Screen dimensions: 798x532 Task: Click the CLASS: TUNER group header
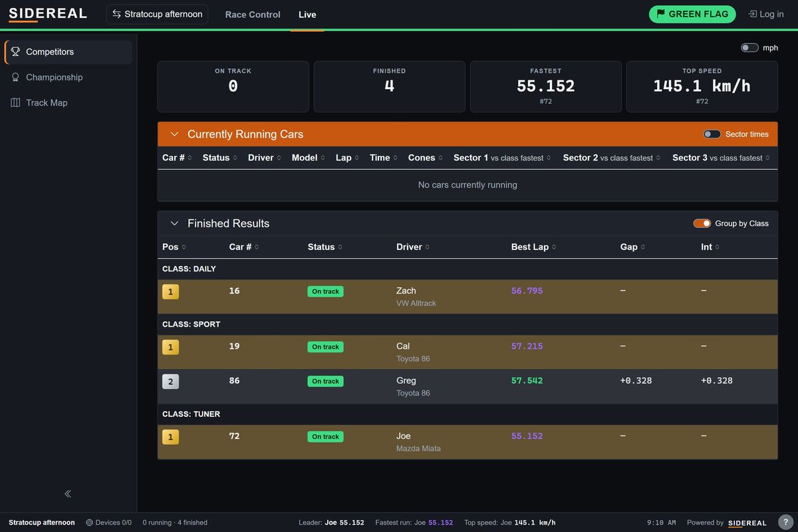pyautogui.click(x=467, y=414)
